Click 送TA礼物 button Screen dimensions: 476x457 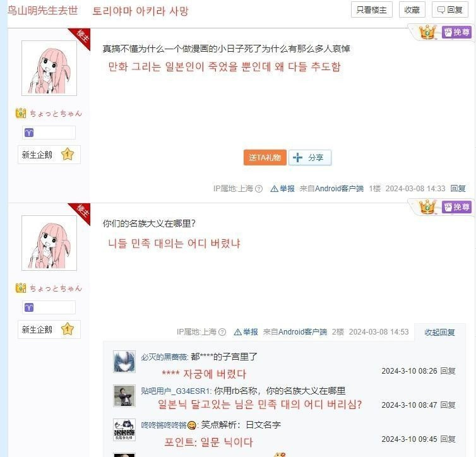pos(265,158)
